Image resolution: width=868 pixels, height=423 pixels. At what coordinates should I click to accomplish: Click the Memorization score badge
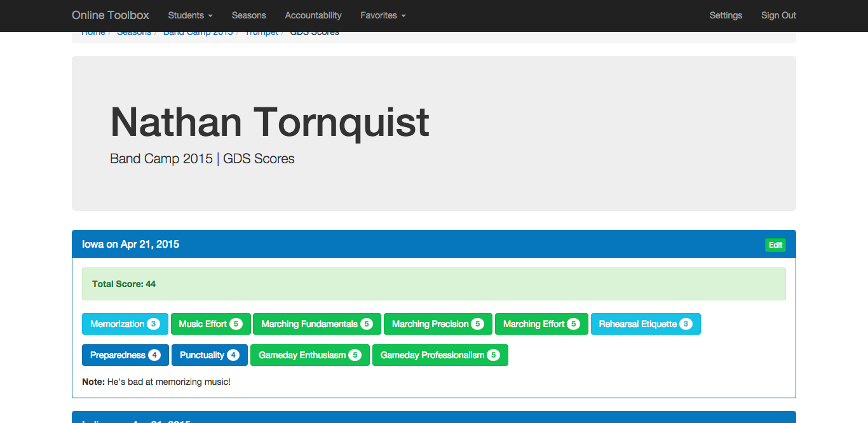point(125,324)
